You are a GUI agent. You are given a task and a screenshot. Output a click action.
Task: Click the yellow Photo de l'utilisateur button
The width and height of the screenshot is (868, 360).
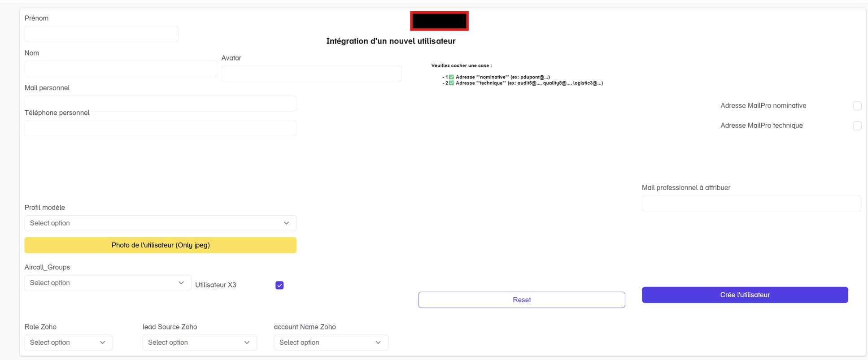(161, 245)
